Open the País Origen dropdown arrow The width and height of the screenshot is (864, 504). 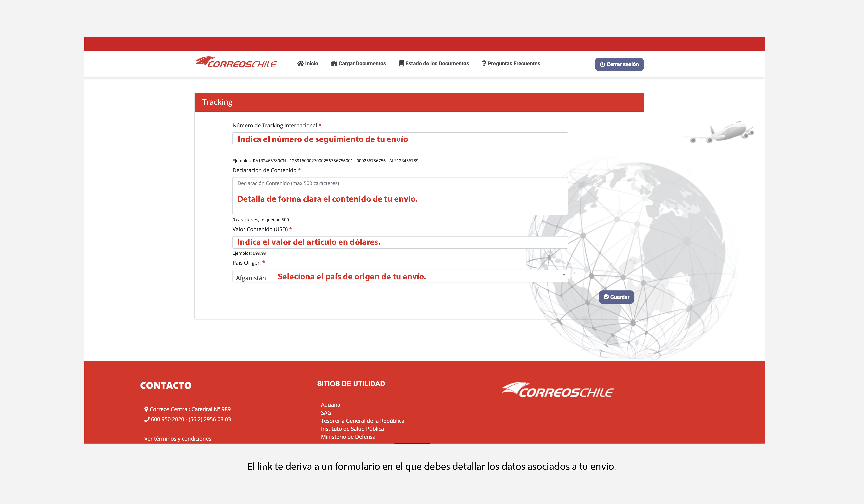pos(564,275)
